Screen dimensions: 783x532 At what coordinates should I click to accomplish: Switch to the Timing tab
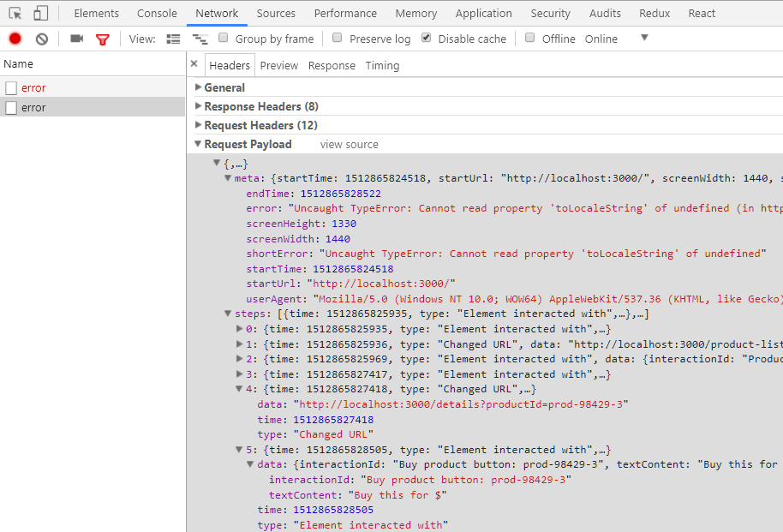383,66
